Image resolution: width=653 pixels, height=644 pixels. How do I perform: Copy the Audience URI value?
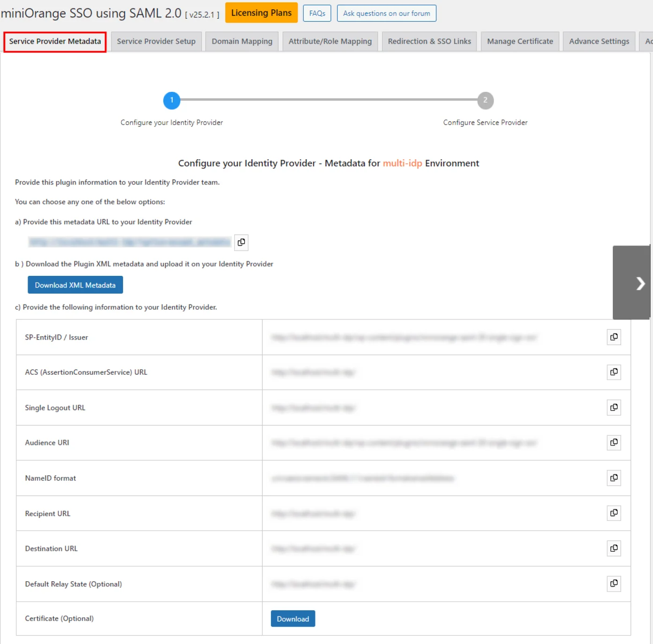[x=614, y=443]
